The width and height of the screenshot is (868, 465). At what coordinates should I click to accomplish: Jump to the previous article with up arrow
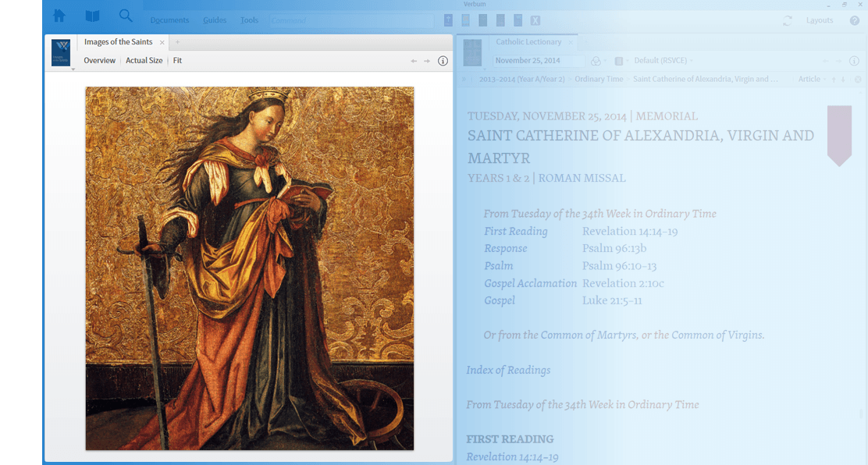coord(834,79)
